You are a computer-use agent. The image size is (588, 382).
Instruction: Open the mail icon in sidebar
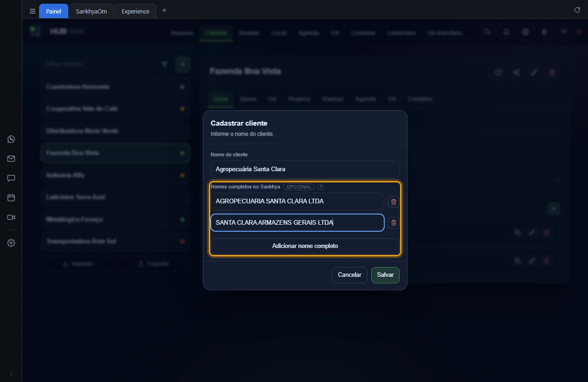pos(11,159)
